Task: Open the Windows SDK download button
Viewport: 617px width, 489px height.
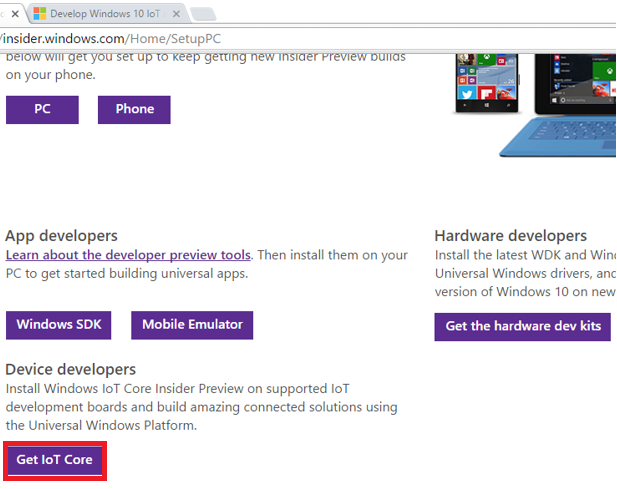Action: coord(59,325)
